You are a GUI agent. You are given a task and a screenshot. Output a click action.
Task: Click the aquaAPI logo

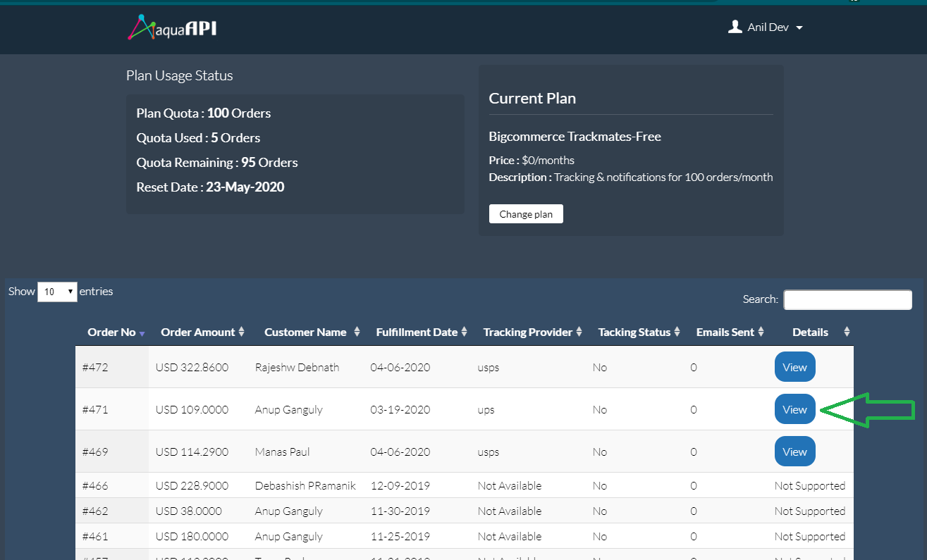point(171,27)
